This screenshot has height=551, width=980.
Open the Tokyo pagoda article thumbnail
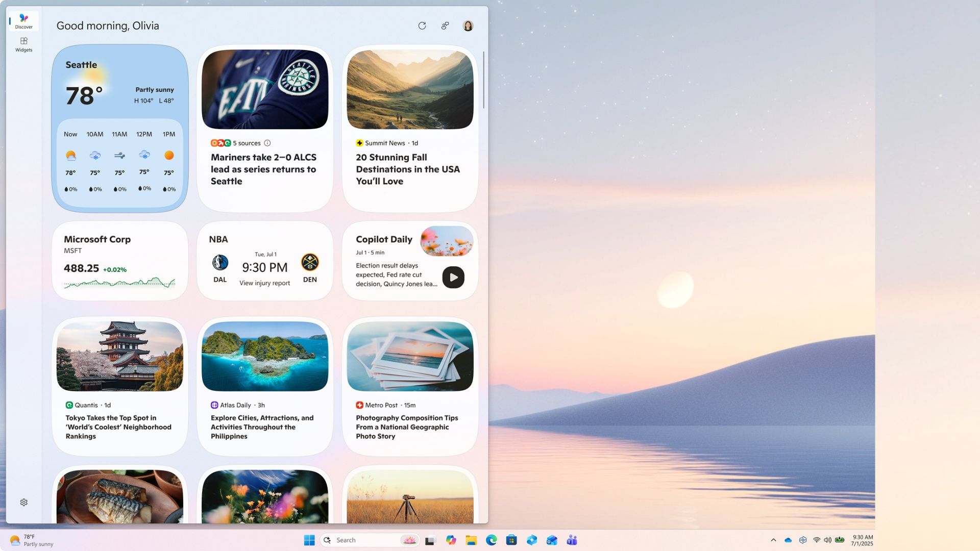click(x=119, y=356)
